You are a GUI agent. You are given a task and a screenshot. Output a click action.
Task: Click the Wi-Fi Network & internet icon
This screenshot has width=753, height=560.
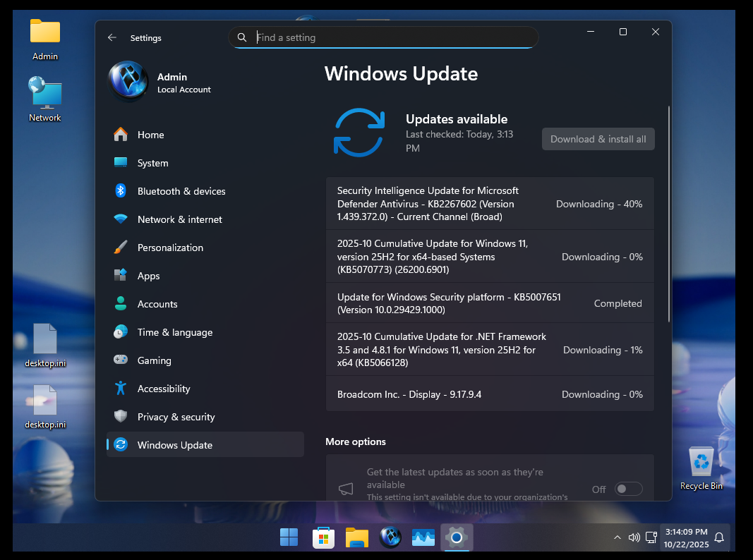tap(121, 219)
